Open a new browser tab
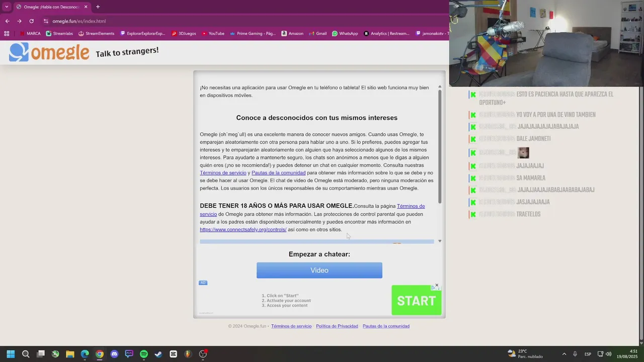644x362 pixels. point(98,7)
